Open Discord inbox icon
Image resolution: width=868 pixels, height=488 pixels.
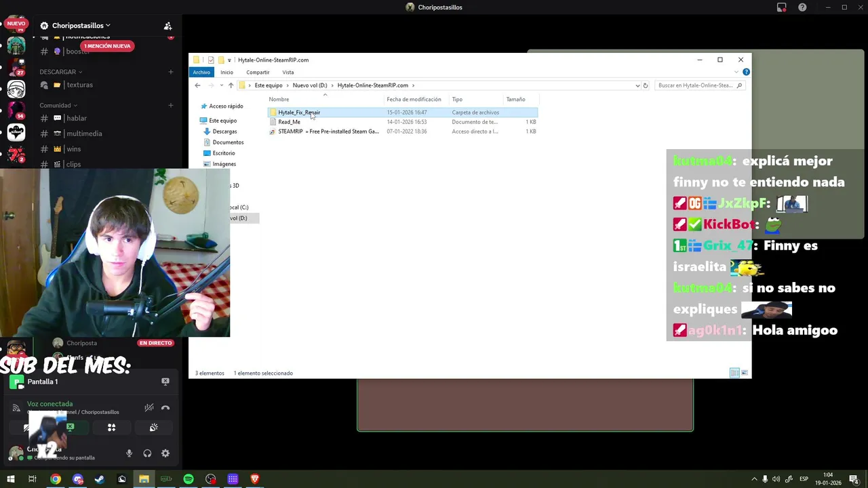pyautogui.click(x=782, y=7)
